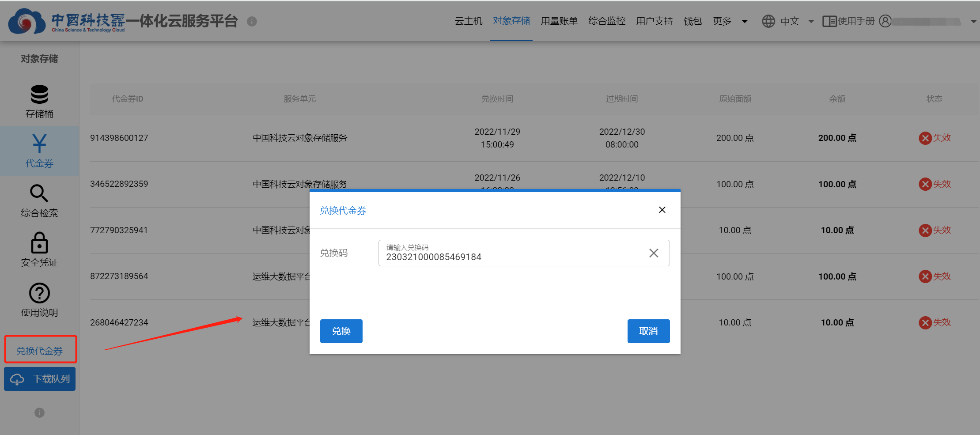Open the 对象存储 tab
Image resolution: width=980 pixels, height=435 pixels.
click(511, 21)
